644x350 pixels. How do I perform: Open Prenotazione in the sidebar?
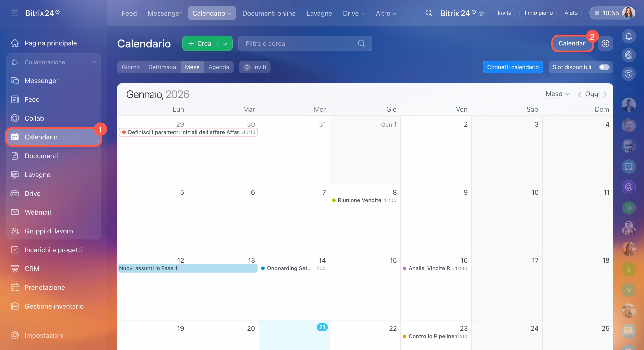(45, 288)
